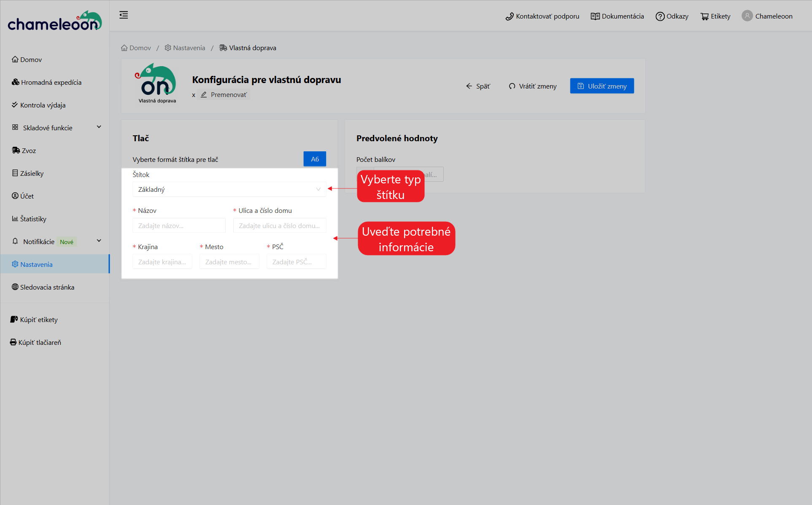The image size is (812, 505).
Task: Open Odkazy question mark icon
Action: 660,16
